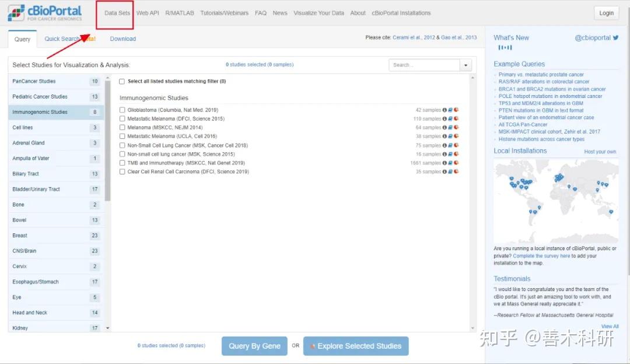The width and height of the screenshot is (630, 364).
Task: Show info for Glioblastoma (Columbia) study
Action: (444, 110)
